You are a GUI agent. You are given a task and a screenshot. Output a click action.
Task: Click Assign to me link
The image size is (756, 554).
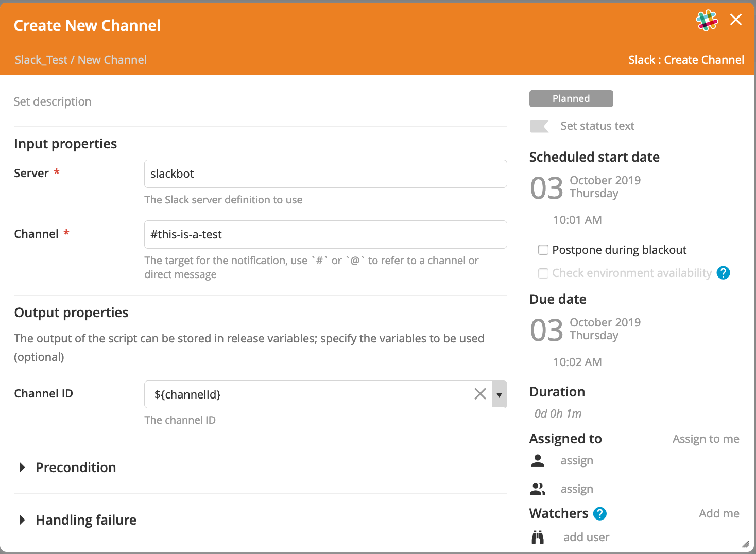706,439
